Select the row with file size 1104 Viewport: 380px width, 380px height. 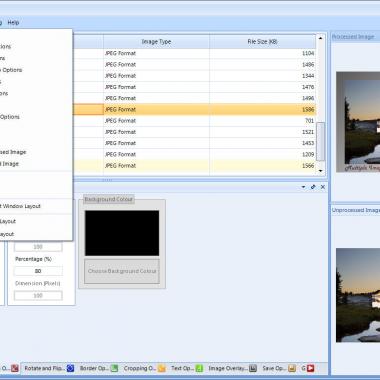194,53
